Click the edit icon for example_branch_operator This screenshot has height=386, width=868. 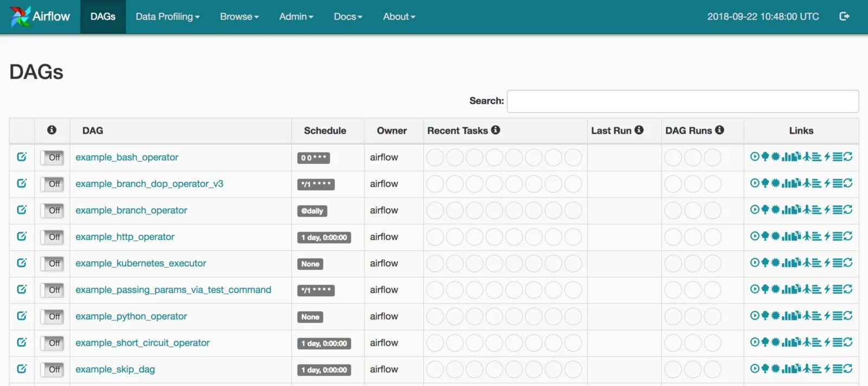coord(22,210)
